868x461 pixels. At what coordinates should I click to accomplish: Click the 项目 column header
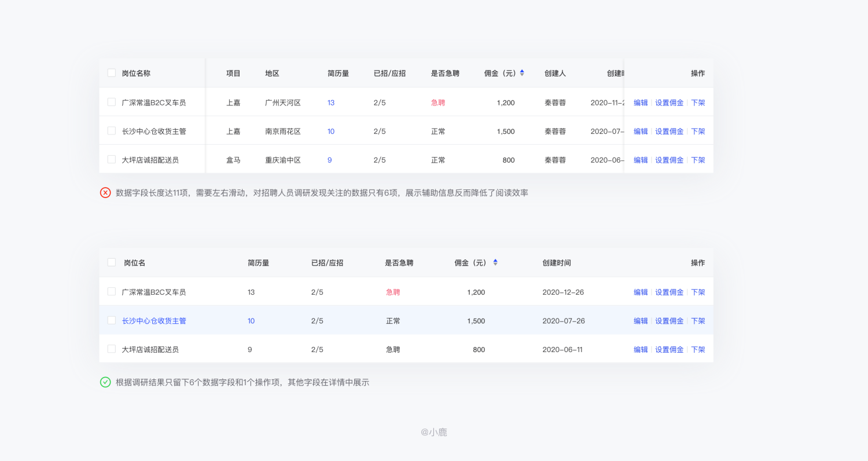tap(233, 74)
